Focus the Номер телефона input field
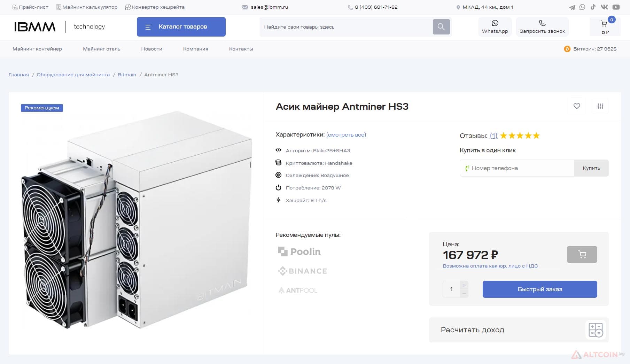Screen dimensions: 630x364 [517, 168]
